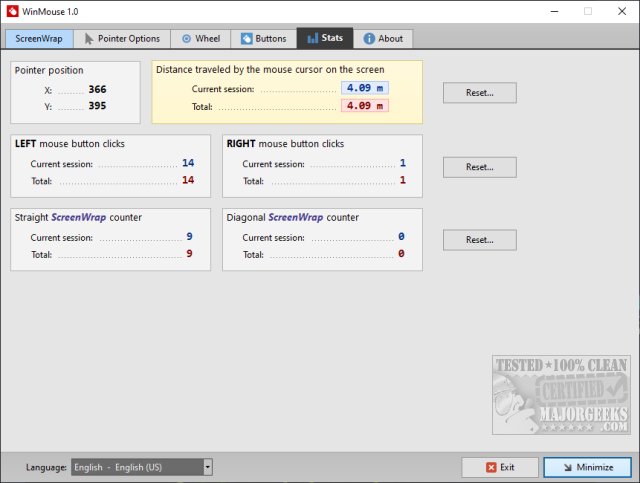Open the Wheel tab
This screenshot has width=640, height=483.
click(x=201, y=39)
